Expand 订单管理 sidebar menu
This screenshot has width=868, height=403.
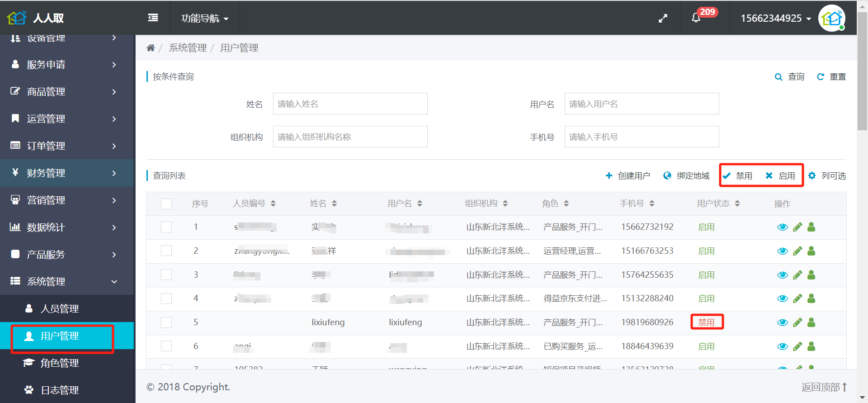point(67,146)
